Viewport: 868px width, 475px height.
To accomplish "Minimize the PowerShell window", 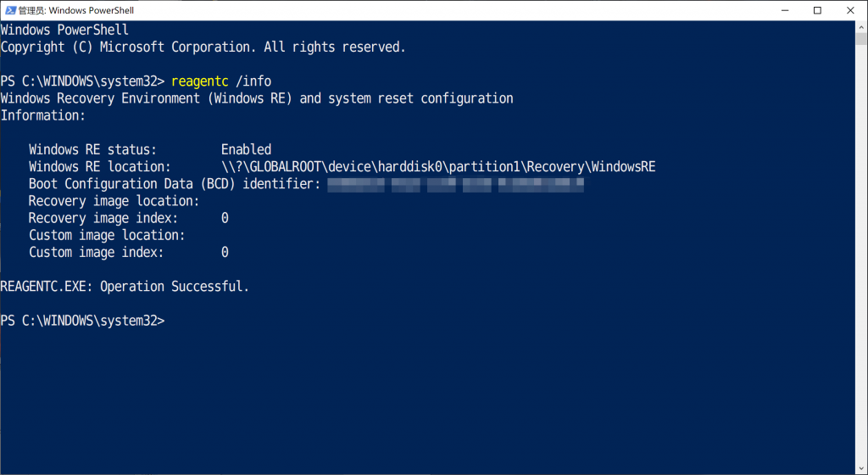I will pyautogui.click(x=776, y=10).
